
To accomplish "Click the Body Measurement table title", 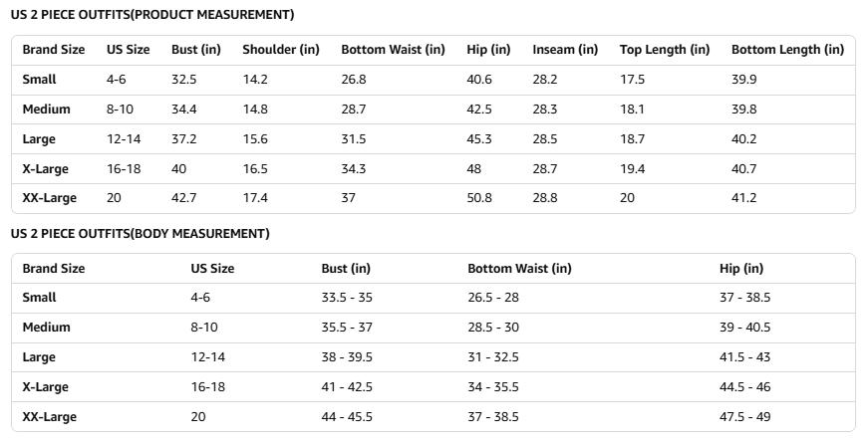I will [x=141, y=234].
